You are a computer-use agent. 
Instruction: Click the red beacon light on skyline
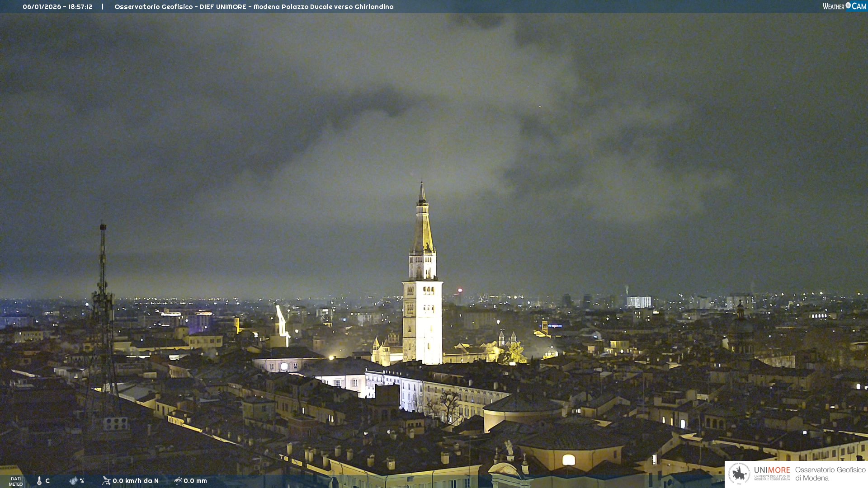click(460, 291)
